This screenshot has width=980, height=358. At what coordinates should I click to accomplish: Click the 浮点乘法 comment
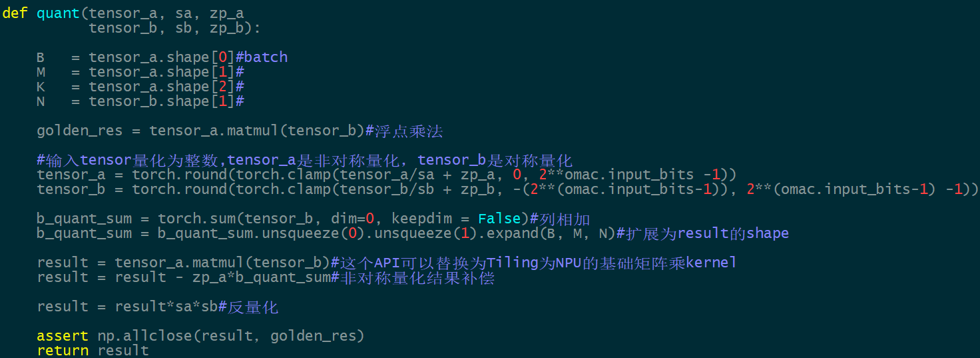pyautogui.click(x=408, y=131)
